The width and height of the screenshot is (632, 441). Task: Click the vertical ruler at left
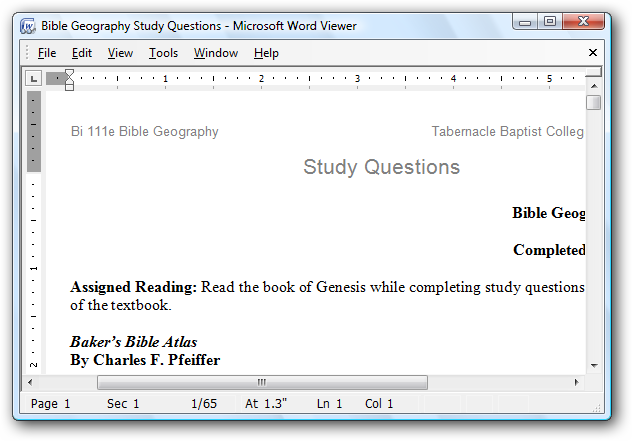click(x=33, y=232)
